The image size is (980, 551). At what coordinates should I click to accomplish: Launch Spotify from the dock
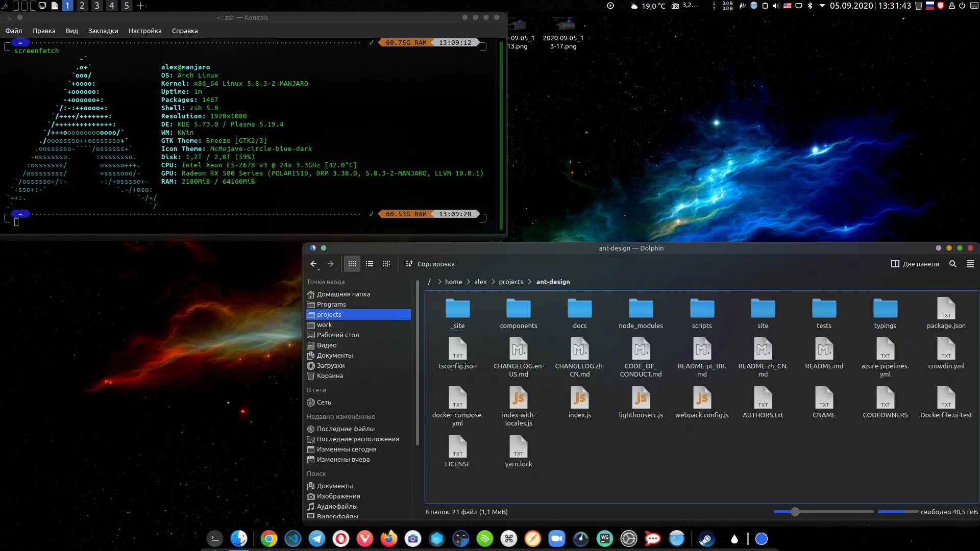[484, 538]
